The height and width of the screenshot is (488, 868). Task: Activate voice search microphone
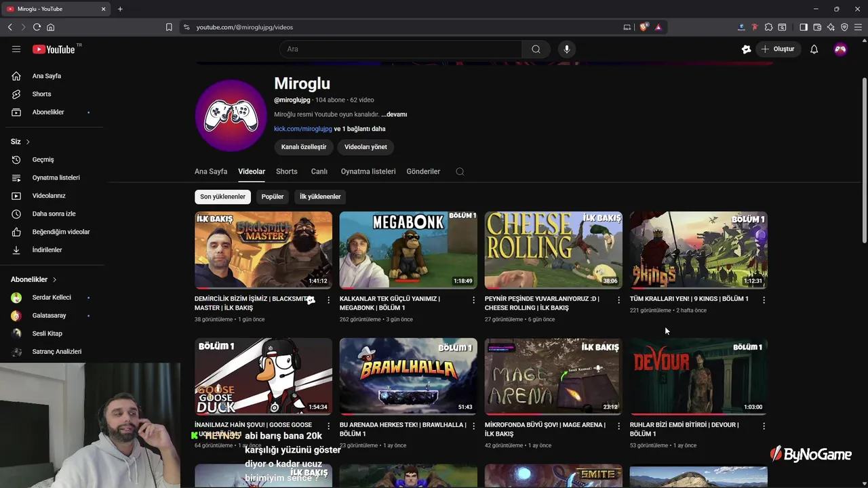567,49
